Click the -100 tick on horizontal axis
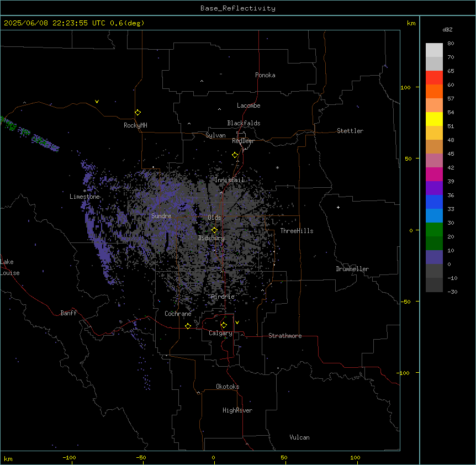 [69, 457]
